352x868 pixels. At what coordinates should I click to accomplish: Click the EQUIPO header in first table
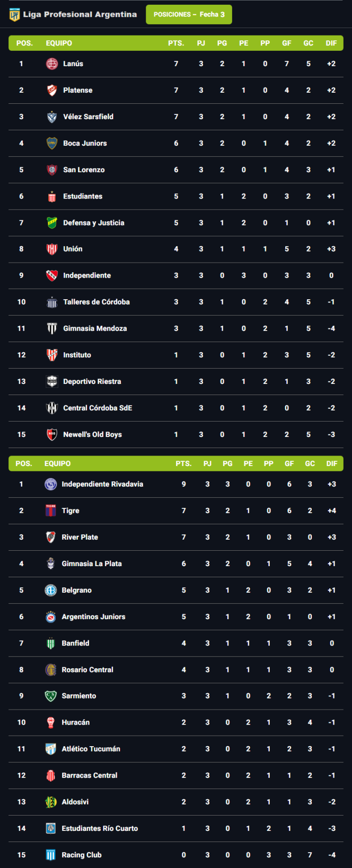pos(59,43)
